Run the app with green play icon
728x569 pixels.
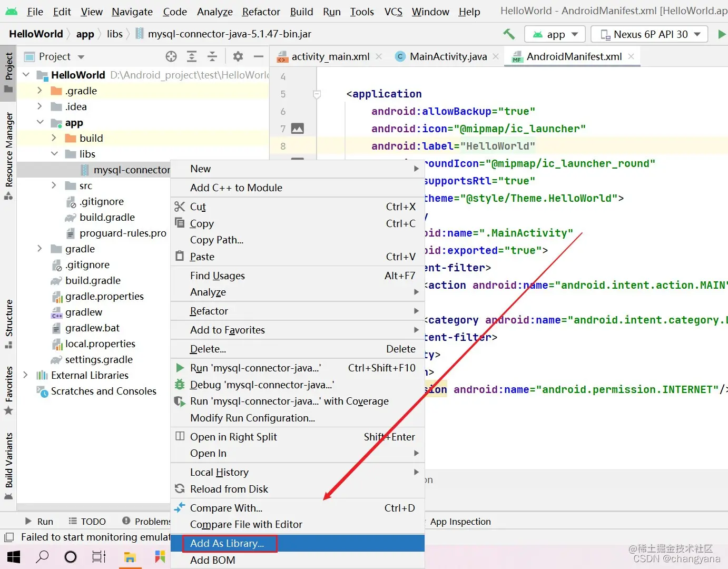(x=722, y=34)
